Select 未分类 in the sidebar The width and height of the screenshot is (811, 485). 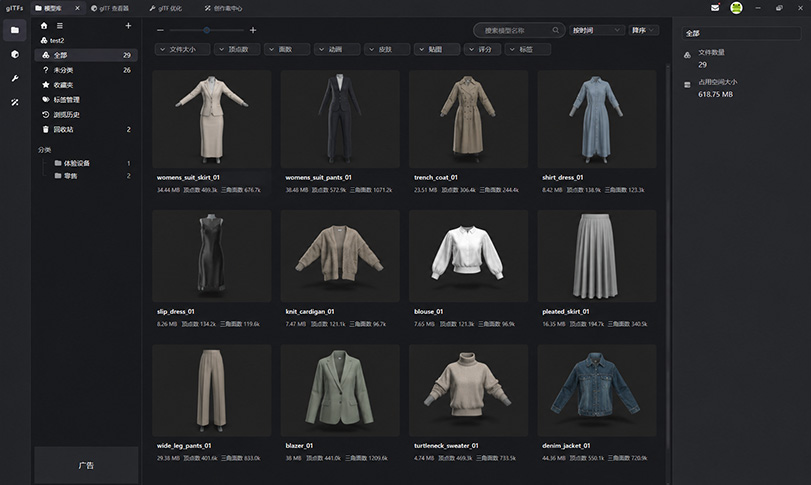(x=86, y=70)
